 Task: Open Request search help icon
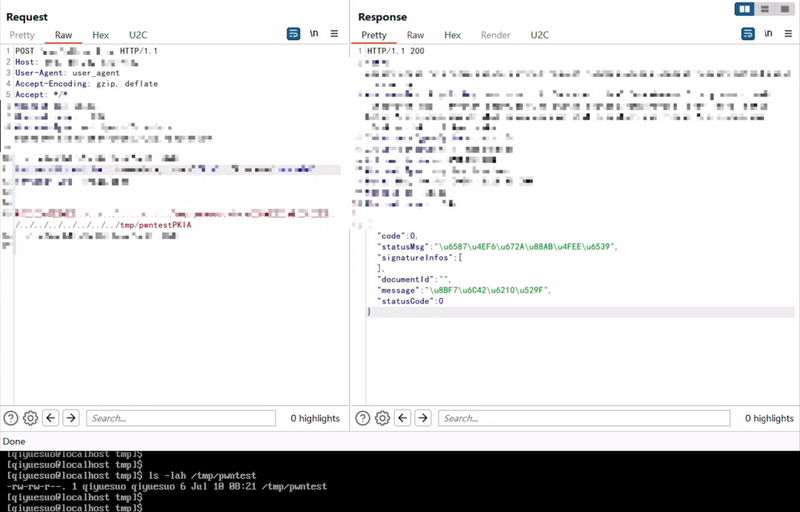pos(11,418)
